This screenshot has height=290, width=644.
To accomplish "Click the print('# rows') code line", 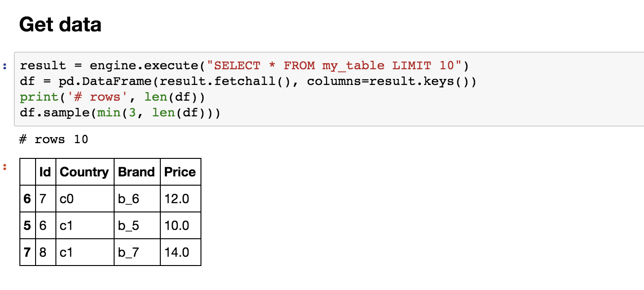I will pyautogui.click(x=112, y=97).
